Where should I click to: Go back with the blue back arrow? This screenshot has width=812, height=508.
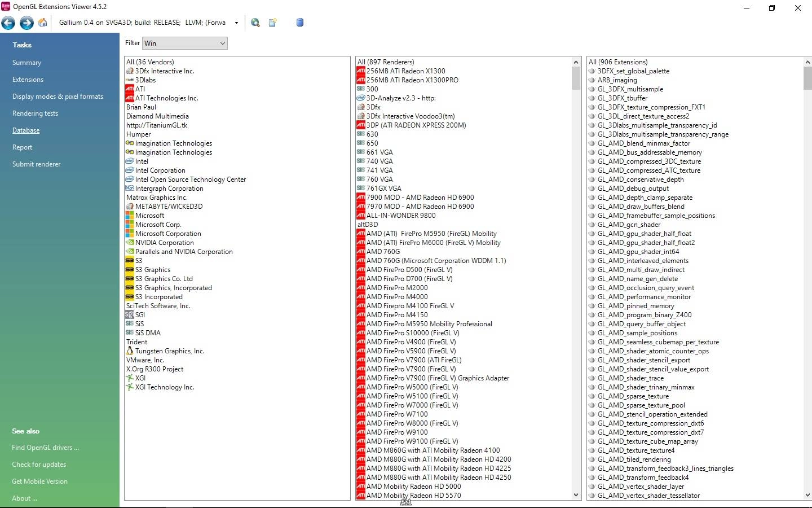[x=8, y=23]
